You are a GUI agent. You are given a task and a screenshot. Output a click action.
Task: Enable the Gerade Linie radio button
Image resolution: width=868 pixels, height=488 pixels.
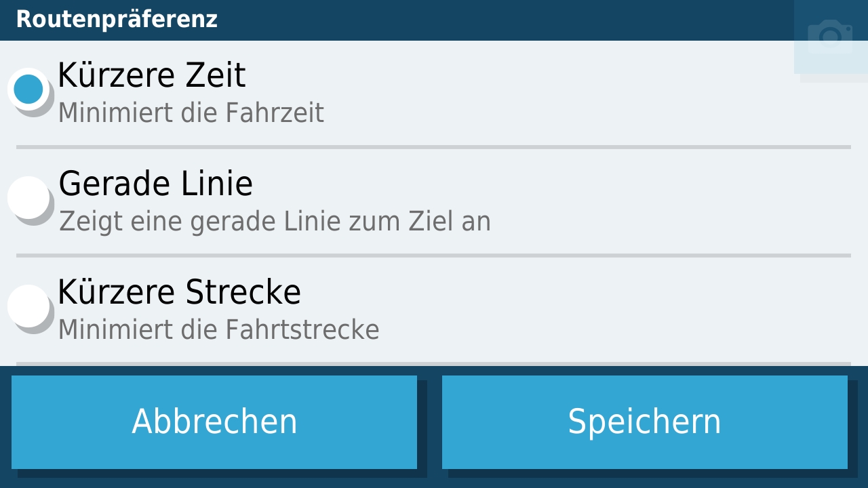(x=28, y=197)
